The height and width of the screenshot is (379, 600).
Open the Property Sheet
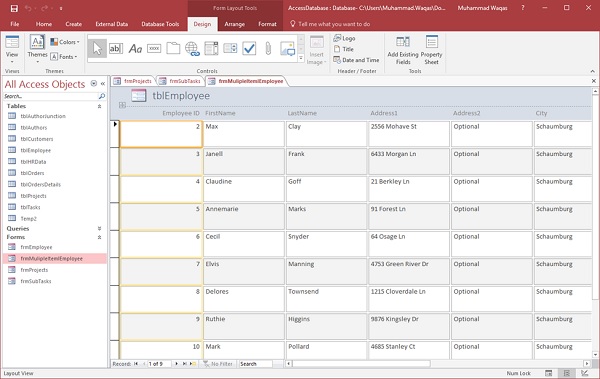click(431, 50)
